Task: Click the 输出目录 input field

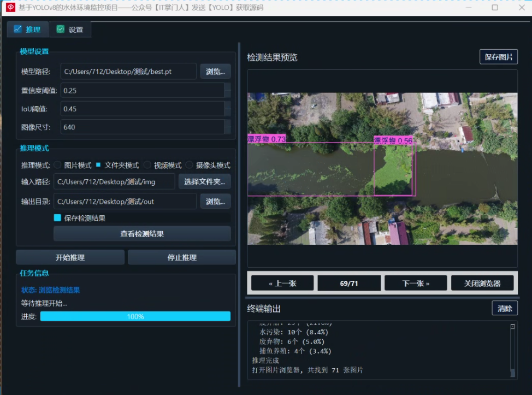Action: pos(125,202)
